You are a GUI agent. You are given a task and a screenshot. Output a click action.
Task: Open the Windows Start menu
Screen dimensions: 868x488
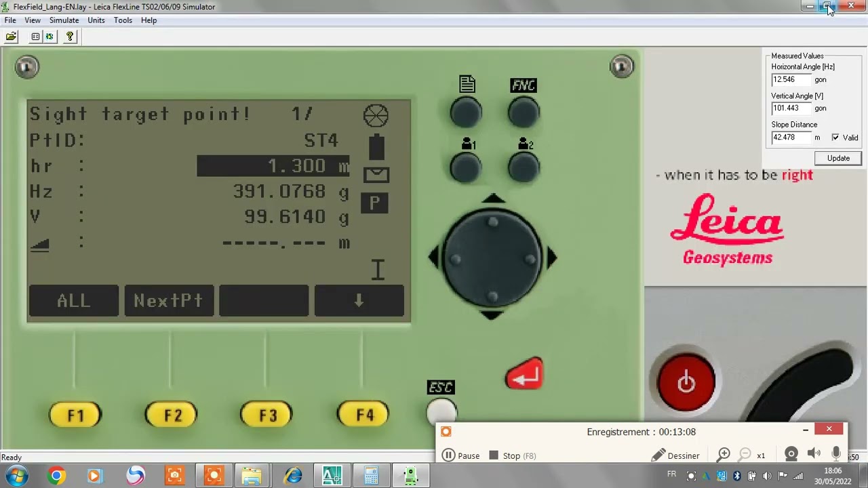click(17, 476)
